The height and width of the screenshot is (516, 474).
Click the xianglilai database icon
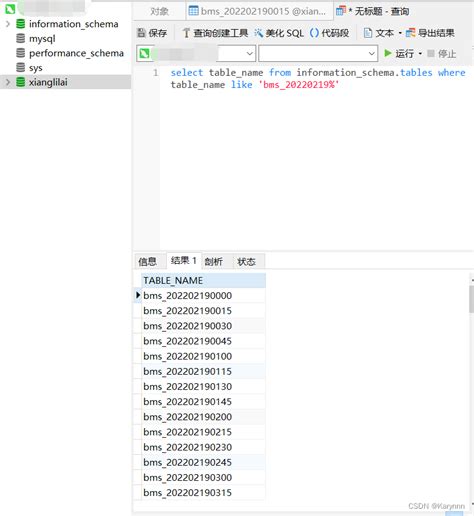click(21, 82)
